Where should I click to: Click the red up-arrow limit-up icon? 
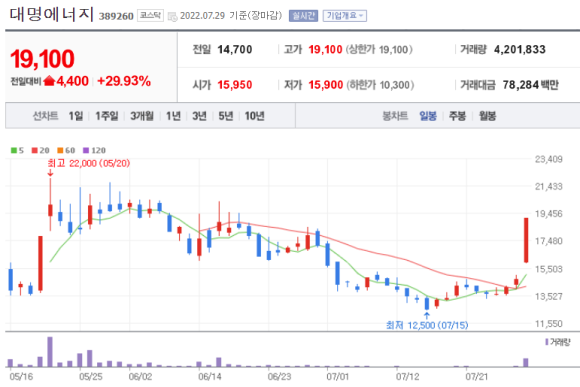49,81
